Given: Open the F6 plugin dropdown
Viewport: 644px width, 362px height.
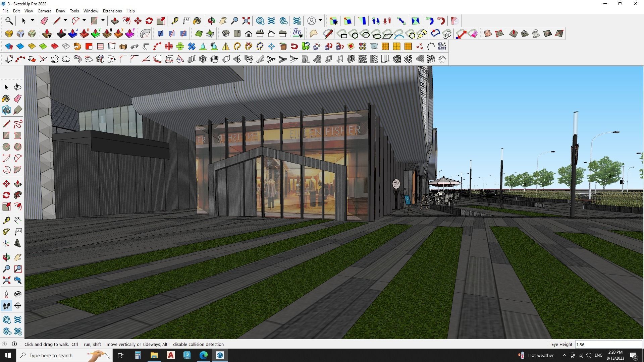Looking at the screenshot, I should pos(298,34).
